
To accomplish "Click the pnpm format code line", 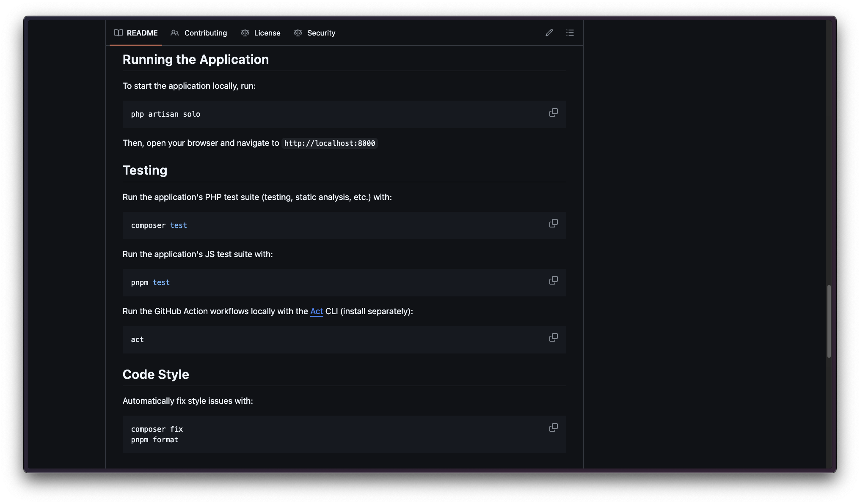I will coord(155,440).
